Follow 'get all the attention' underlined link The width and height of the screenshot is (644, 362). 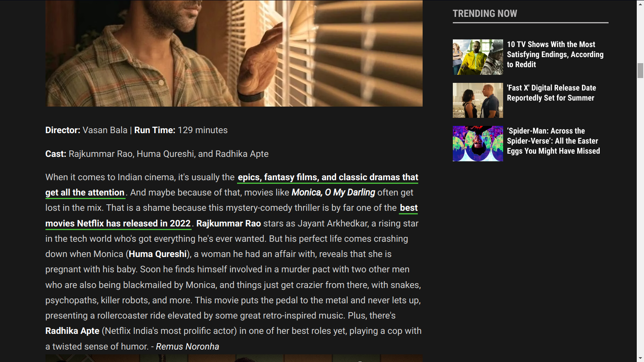(85, 193)
